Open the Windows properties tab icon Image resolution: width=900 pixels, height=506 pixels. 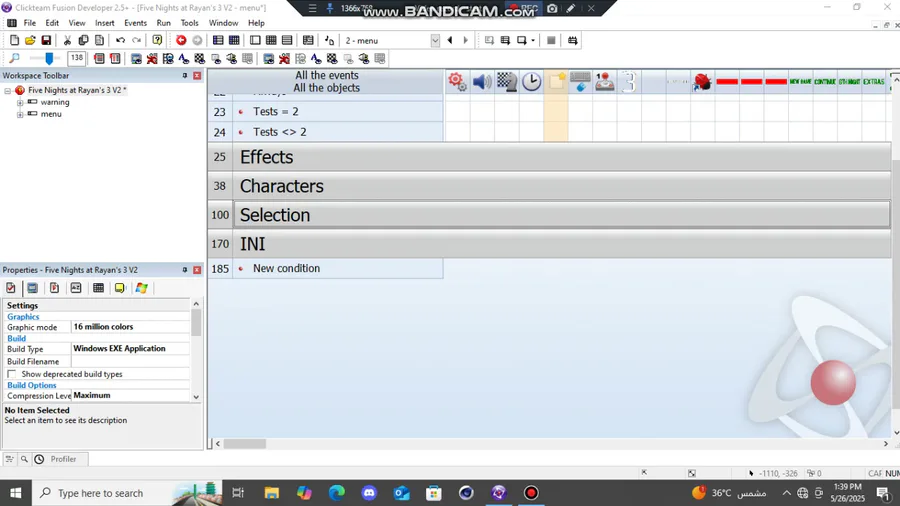tap(141, 288)
